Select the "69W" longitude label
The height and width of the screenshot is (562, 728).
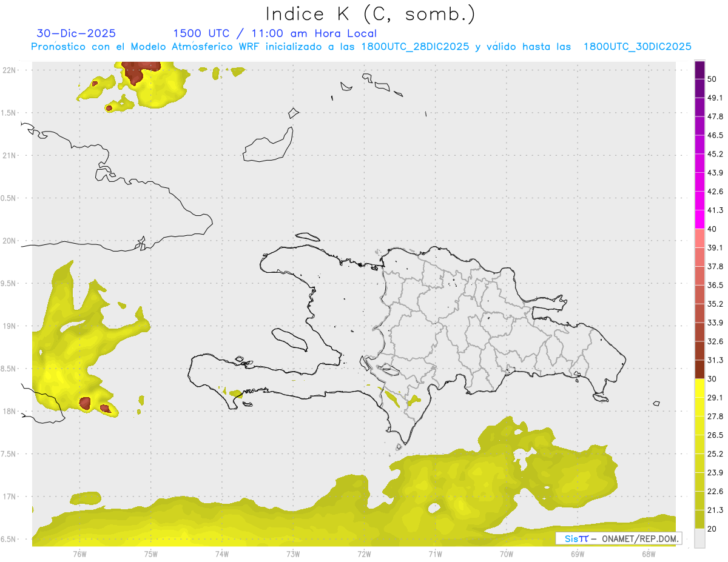pos(577,554)
